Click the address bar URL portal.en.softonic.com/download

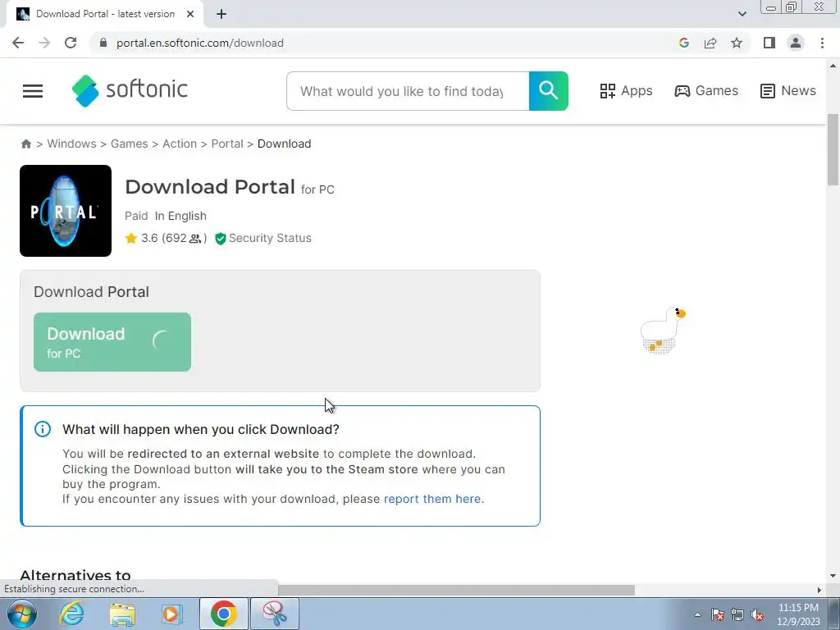tap(200, 43)
